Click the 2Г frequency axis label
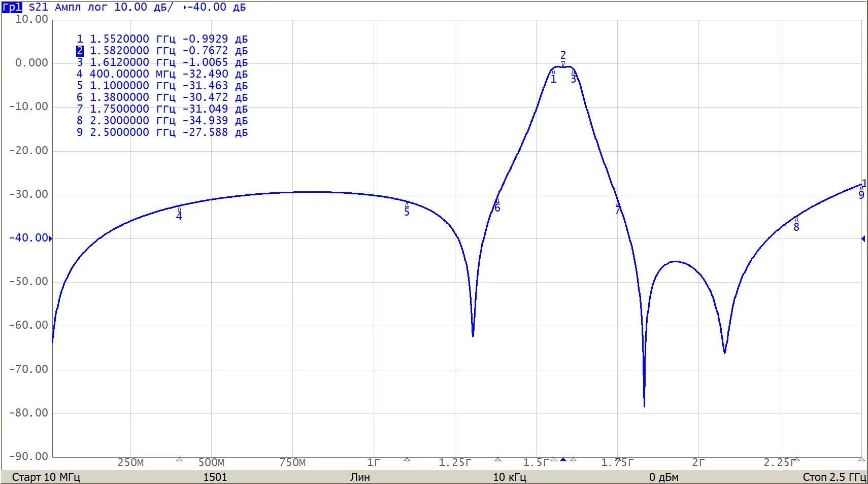 pyautogui.click(x=698, y=463)
